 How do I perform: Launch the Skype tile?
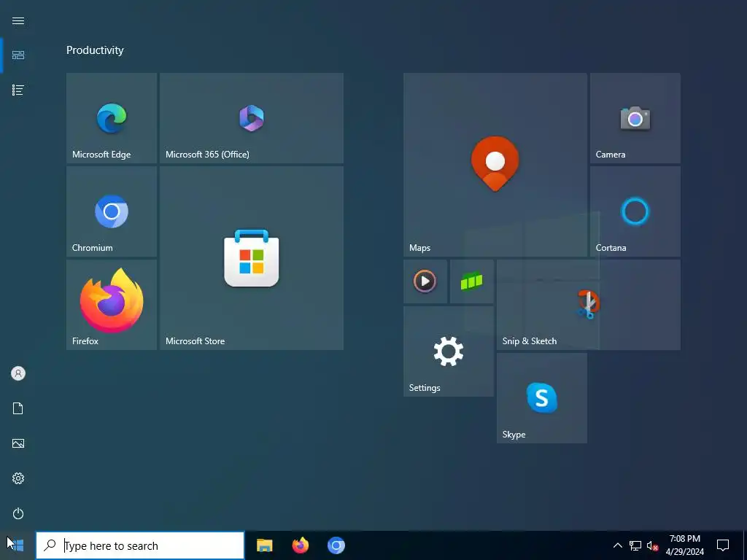(x=542, y=398)
